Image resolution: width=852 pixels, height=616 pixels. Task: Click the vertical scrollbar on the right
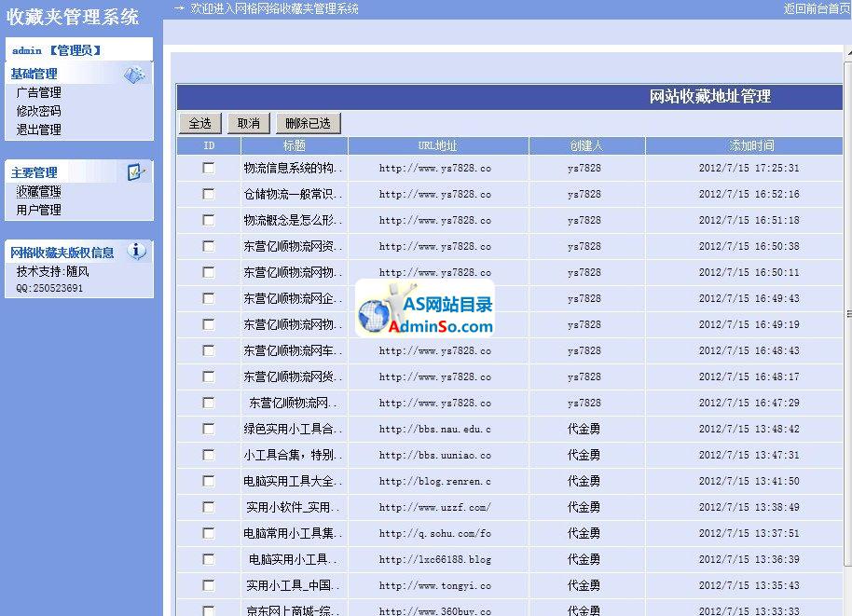[848, 313]
